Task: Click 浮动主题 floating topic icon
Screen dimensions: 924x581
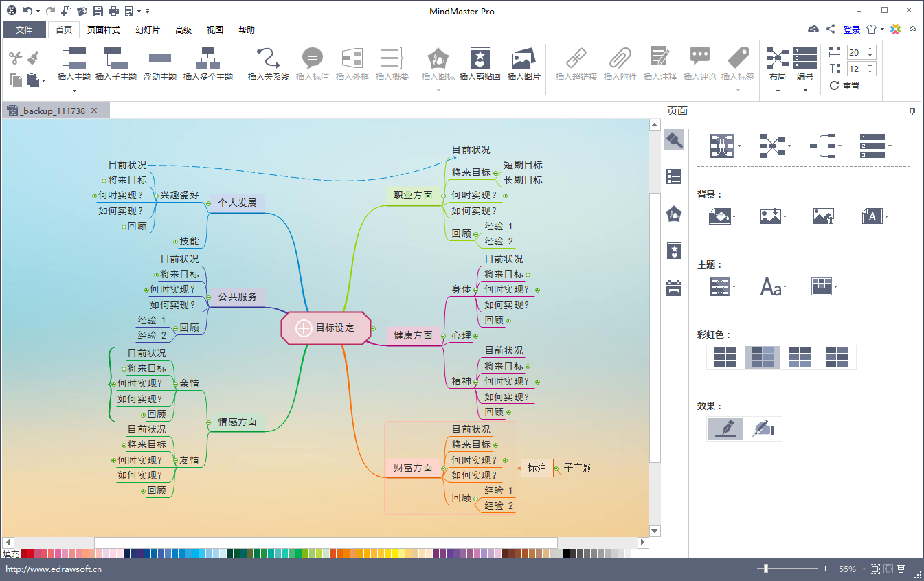Action: click(160, 58)
